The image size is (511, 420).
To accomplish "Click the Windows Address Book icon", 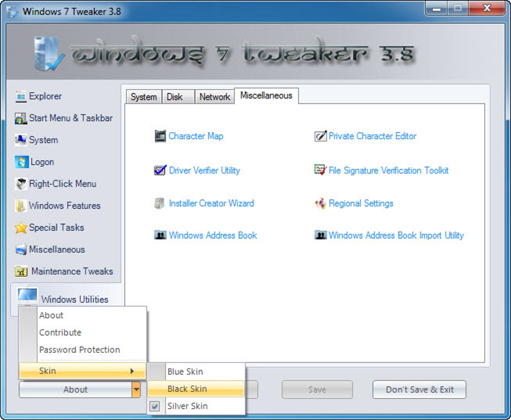I will click(160, 235).
